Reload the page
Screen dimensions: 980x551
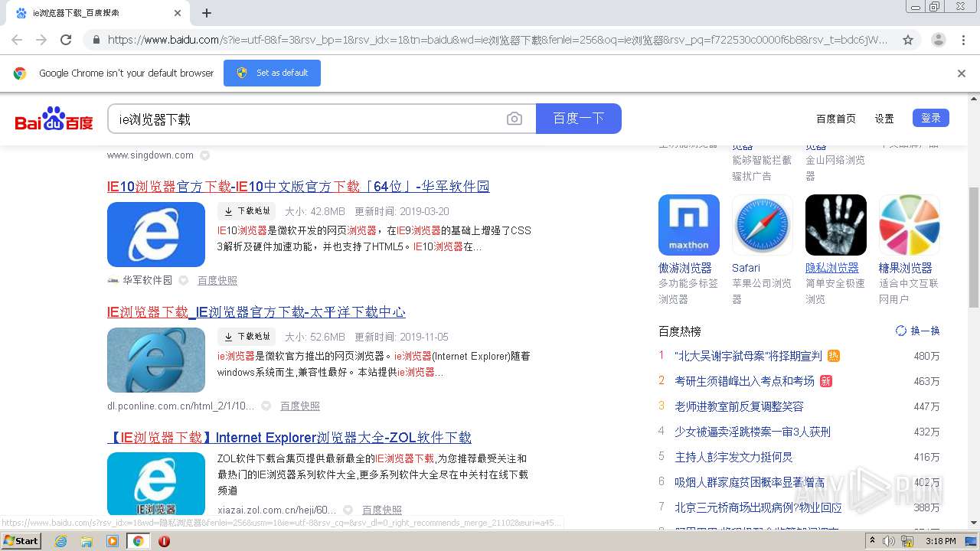click(x=66, y=40)
